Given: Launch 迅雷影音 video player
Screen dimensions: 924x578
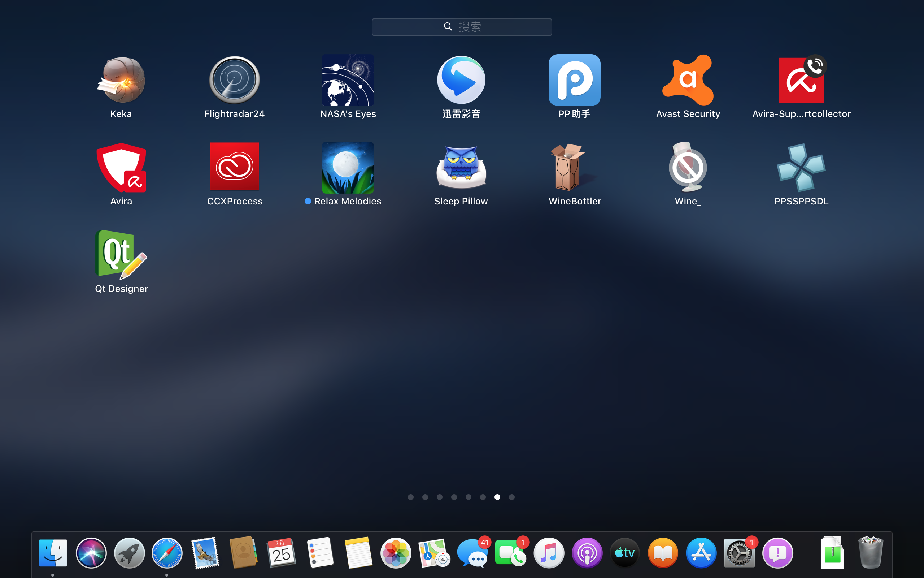Looking at the screenshot, I should [x=461, y=80].
